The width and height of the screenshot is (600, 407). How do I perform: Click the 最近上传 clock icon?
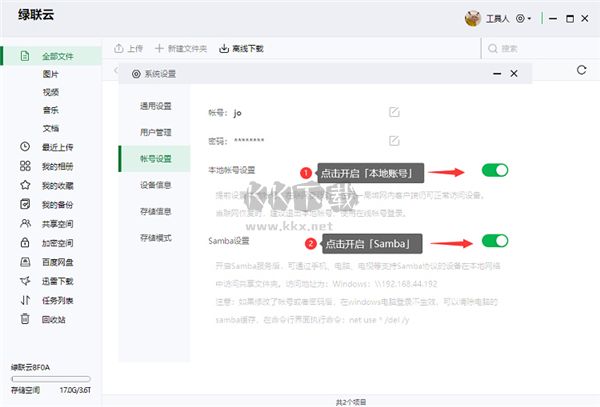pos(25,147)
